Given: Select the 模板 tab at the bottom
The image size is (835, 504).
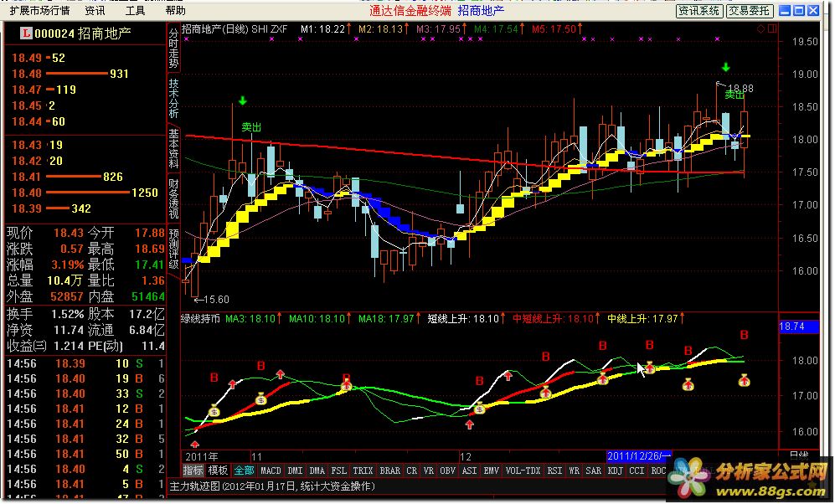Looking at the screenshot, I should coord(218,471).
